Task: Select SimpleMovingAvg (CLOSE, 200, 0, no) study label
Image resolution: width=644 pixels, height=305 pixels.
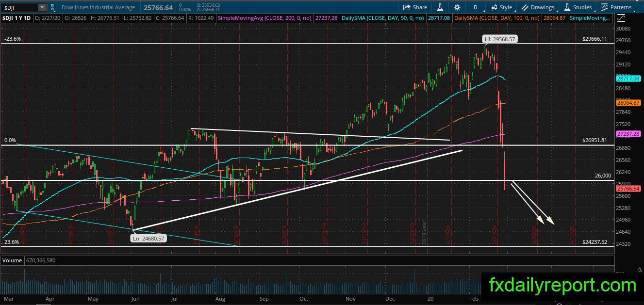Action: click(265, 18)
